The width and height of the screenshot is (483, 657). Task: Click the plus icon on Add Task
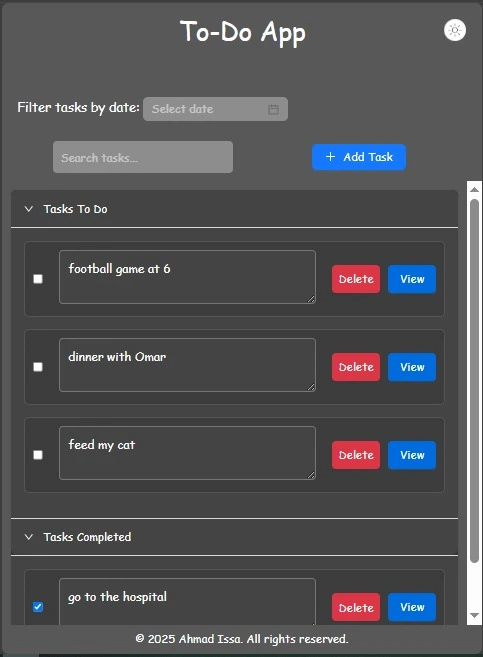[330, 157]
